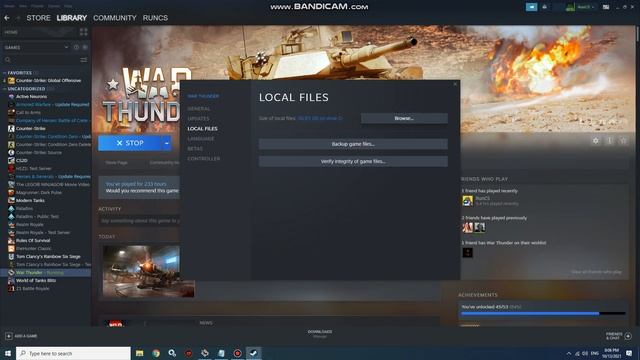This screenshot has width=640, height=360.
Task: Click the Windows Start button
Action: 8,353
